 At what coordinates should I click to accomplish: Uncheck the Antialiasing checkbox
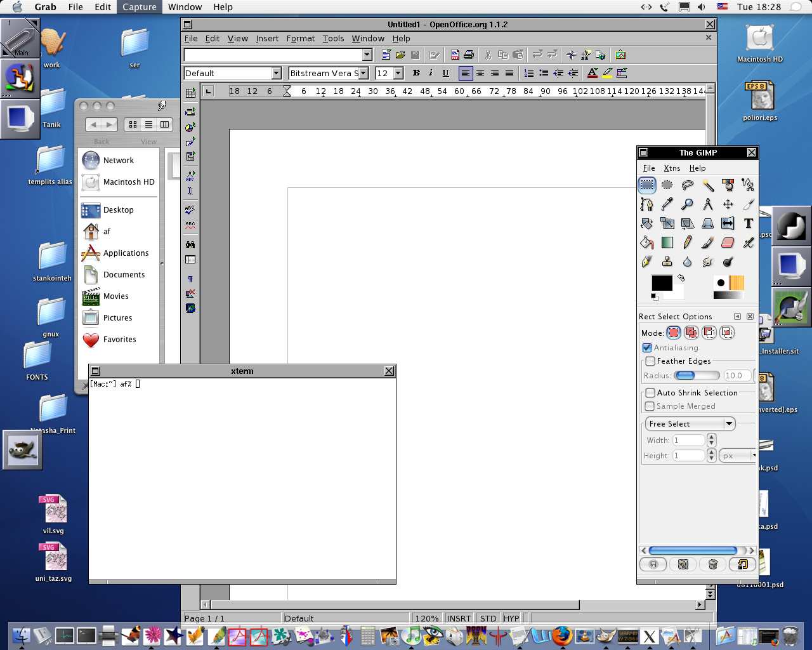[647, 348]
